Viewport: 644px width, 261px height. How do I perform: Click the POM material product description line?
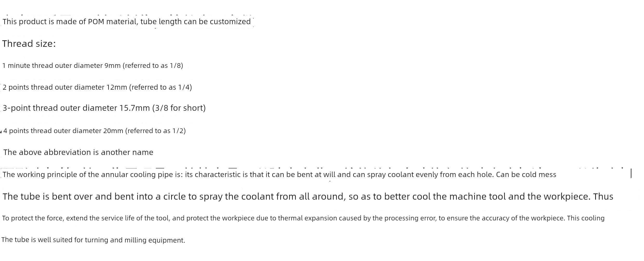(x=127, y=22)
